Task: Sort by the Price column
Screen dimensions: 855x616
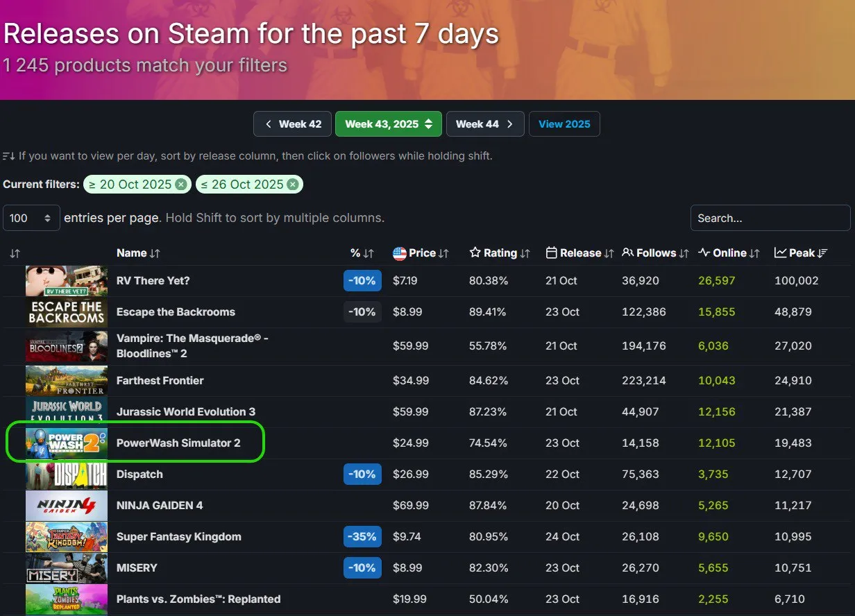Action: pyautogui.click(x=421, y=253)
